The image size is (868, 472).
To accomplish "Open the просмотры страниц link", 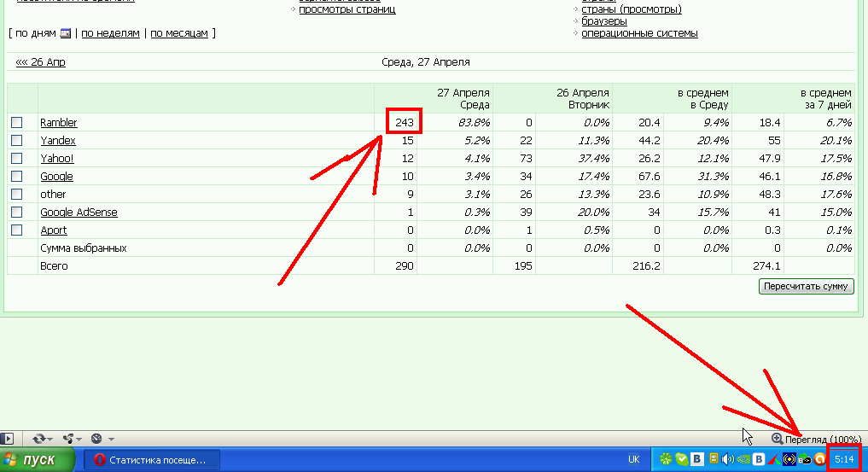I will 347,9.
